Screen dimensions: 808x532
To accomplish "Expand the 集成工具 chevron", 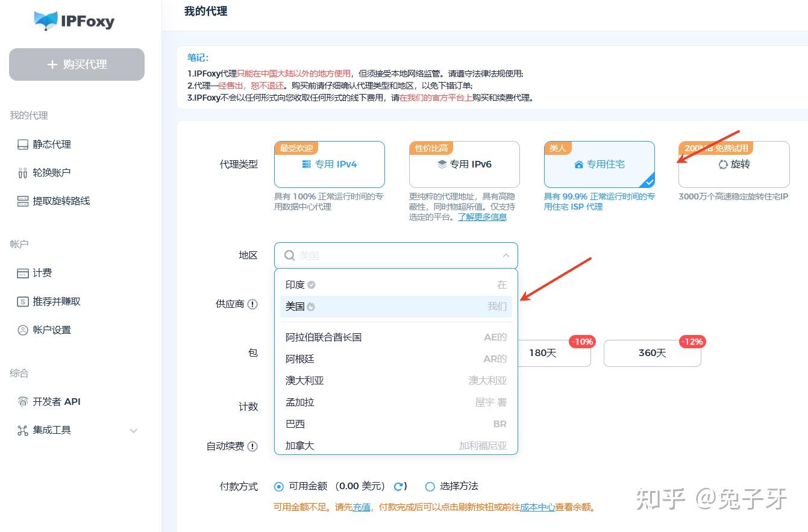I will [134, 431].
